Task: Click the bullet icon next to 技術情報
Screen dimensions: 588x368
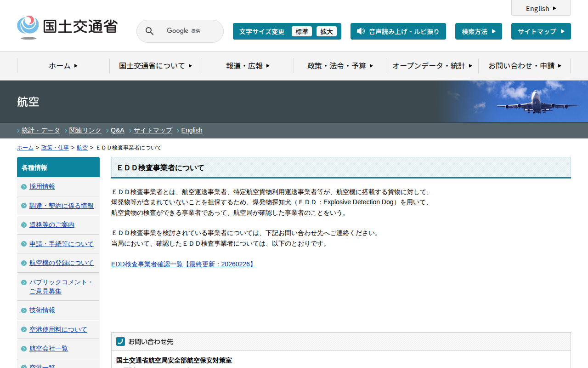Action: pyautogui.click(x=24, y=310)
